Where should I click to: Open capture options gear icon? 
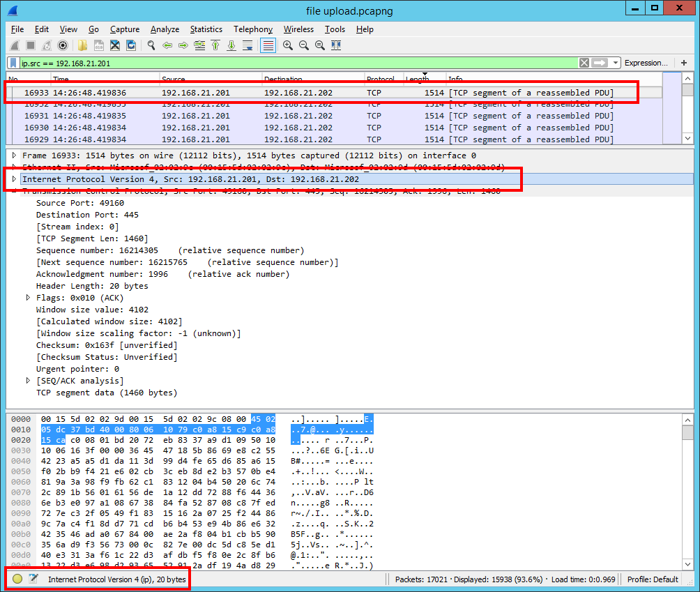pos(63,45)
